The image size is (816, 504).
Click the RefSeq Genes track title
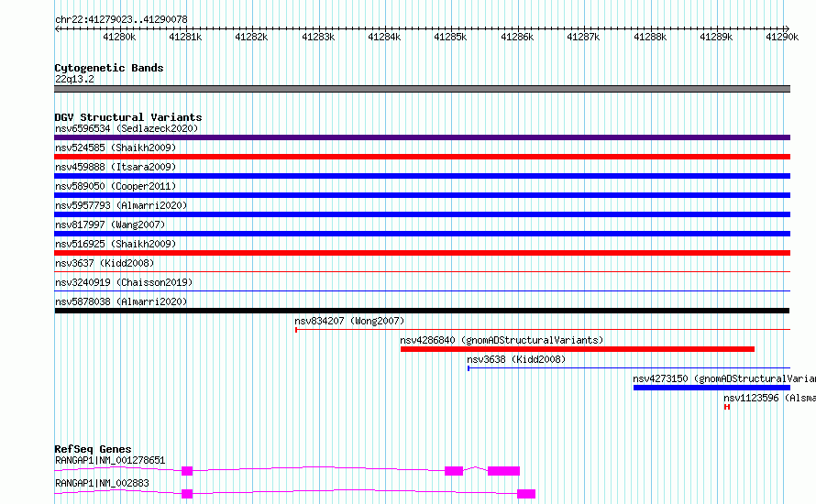point(93,449)
